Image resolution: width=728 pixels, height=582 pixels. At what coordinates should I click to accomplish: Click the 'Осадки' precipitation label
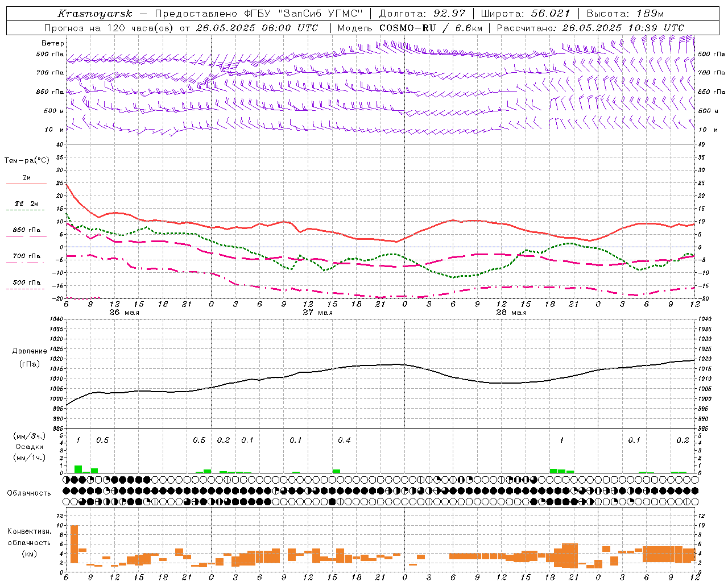[29, 447]
